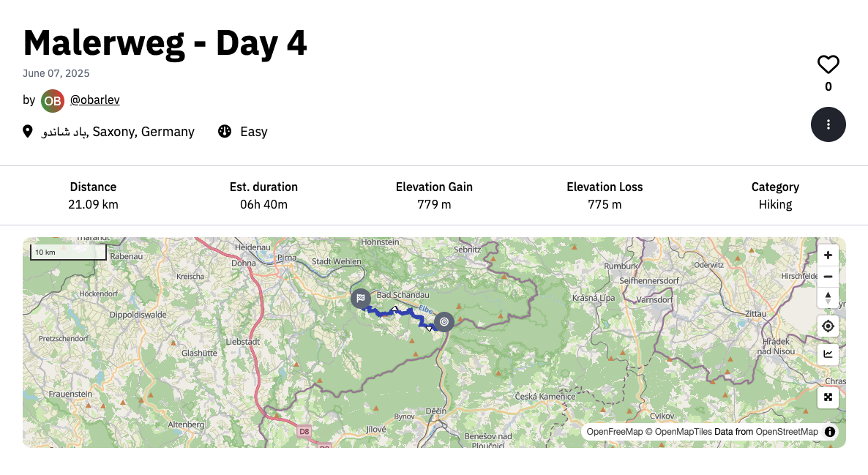Click the OB avatar image

click(52, 100)
